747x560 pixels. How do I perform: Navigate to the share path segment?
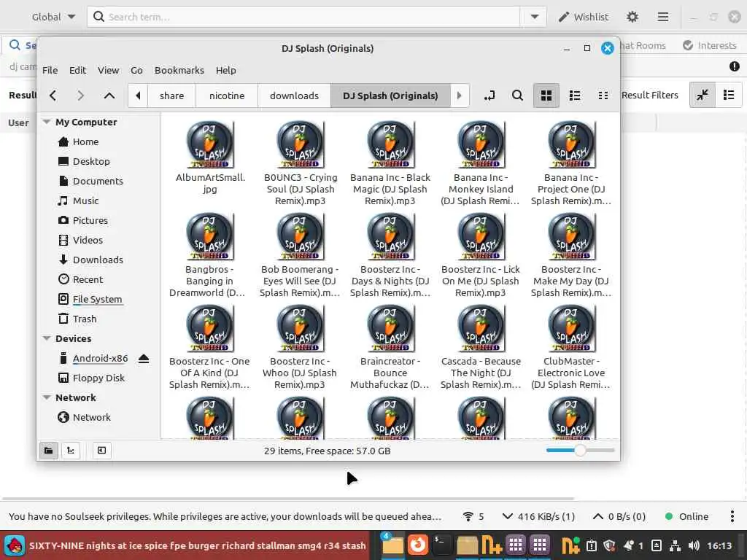tap(171, 96)
